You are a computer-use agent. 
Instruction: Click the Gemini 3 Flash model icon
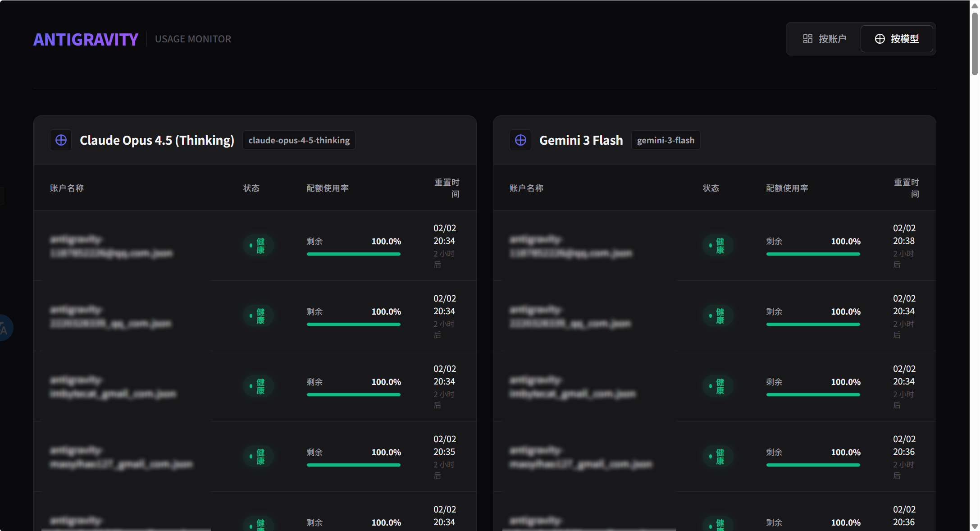pyautogui.click(x=520, y=140)
